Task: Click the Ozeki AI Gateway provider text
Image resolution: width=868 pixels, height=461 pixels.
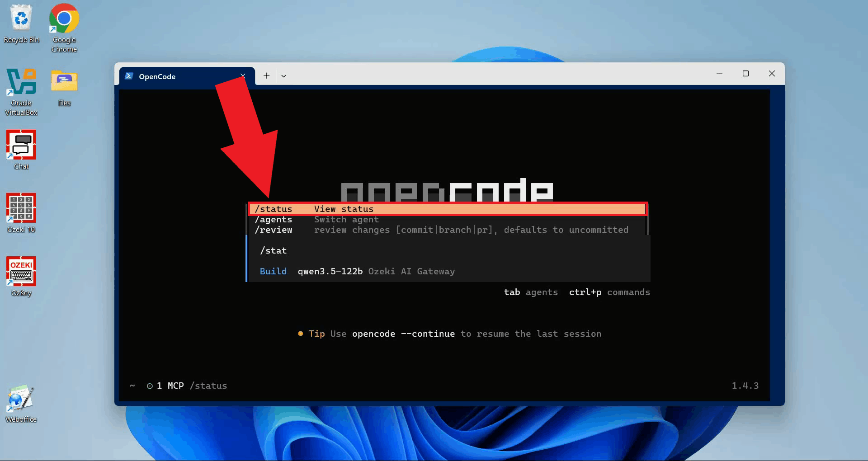Action: pyautogui.click(x=411, y=271)
